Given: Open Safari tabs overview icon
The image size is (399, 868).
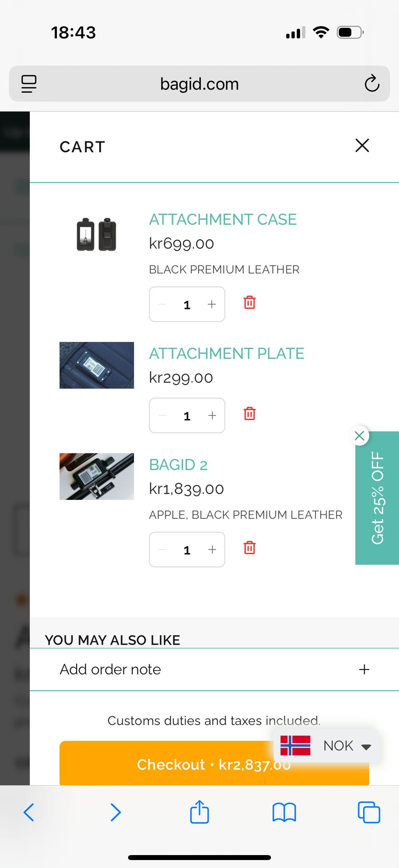Looking at the screenshot, I should (369, 812).
